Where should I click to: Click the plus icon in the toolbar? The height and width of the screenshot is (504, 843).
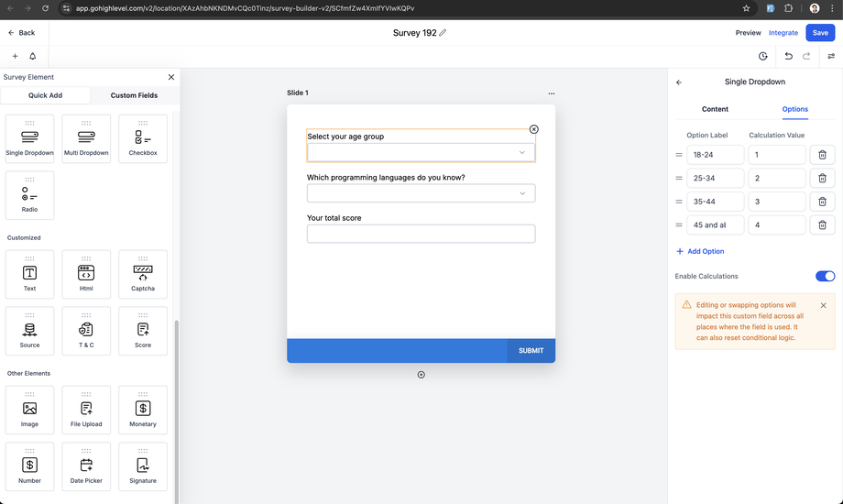tap(15, 56)
